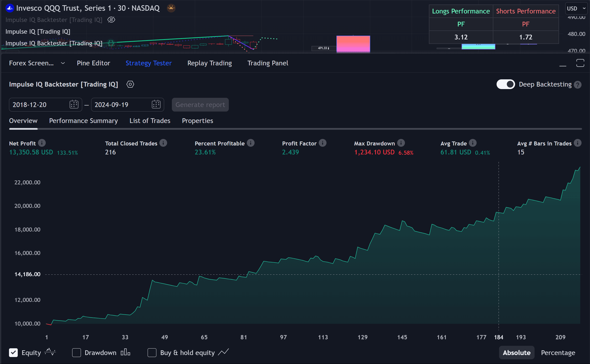Open end date calendar picker
The width and height of the screenshot is (590, 364).
click(156, 105)
